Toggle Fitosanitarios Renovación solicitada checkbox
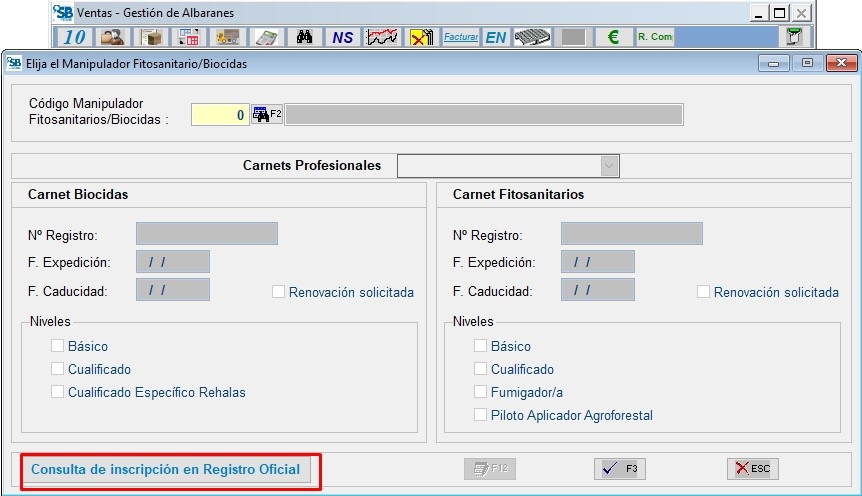Viewport: 862px width, 496px height. tap(703, 291)
